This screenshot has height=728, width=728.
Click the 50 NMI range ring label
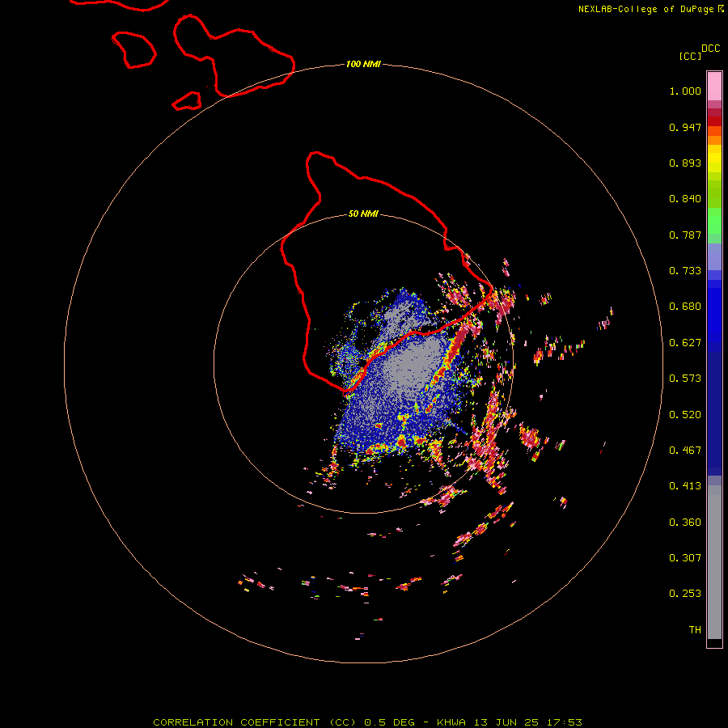tap(363, 214)
